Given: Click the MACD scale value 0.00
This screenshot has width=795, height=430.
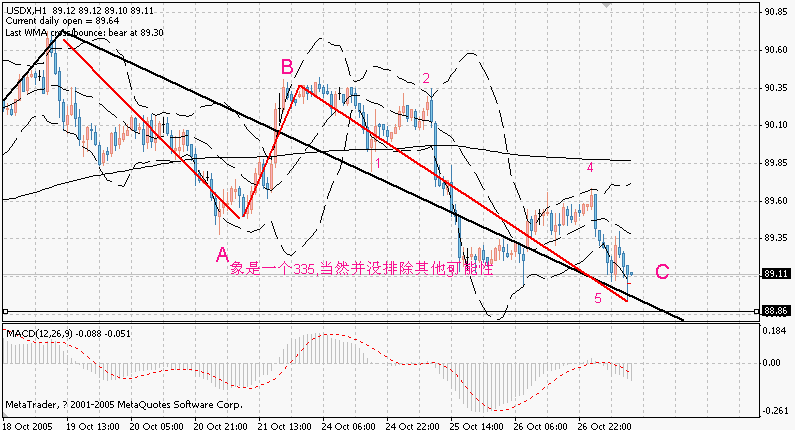Looking at the screenshot, I should (772, 363).
